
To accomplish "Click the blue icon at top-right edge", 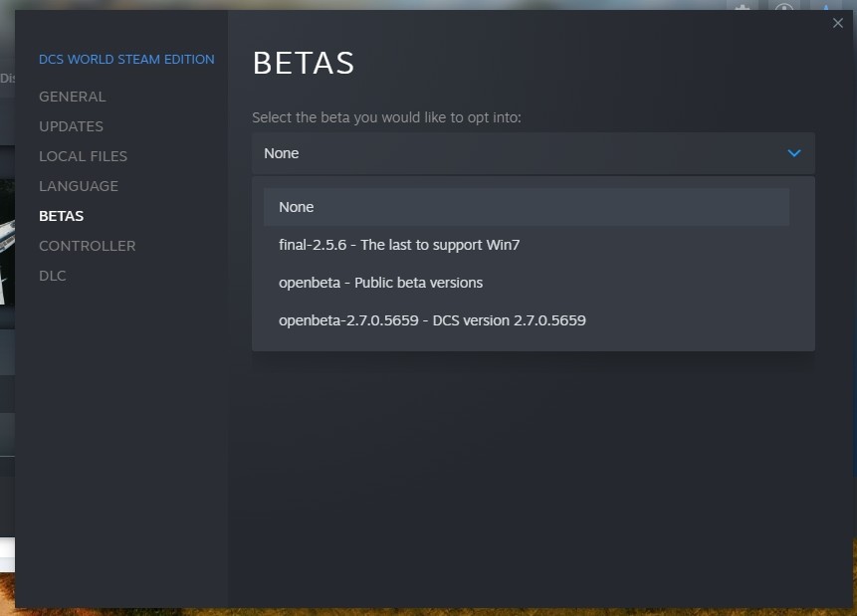I will (x=826, y=7).
